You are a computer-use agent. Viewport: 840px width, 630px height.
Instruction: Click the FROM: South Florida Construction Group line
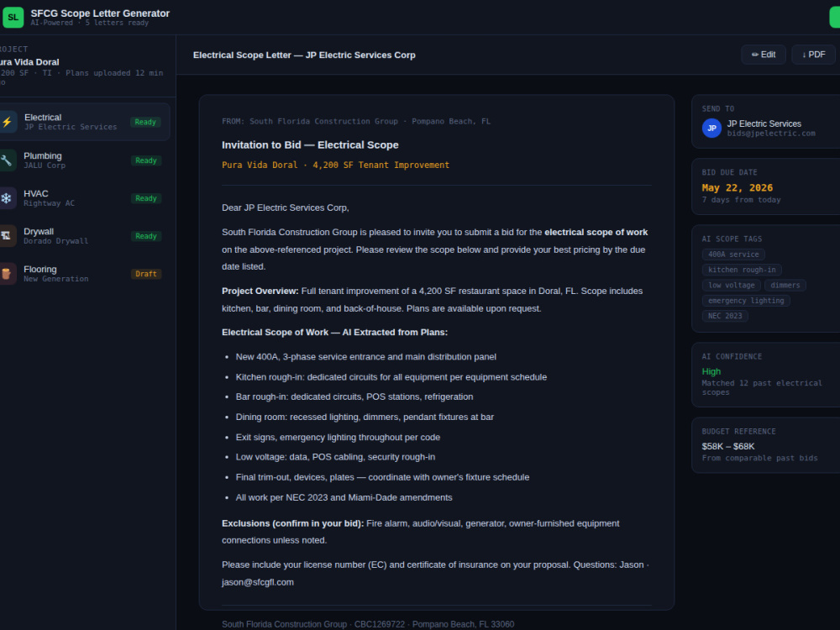(x=356, y=122)
